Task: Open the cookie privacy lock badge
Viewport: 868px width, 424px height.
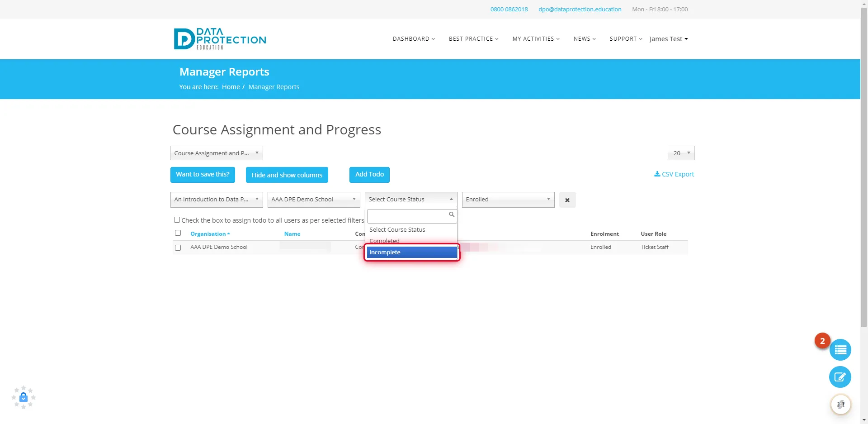Action: (x=24, y=397)
